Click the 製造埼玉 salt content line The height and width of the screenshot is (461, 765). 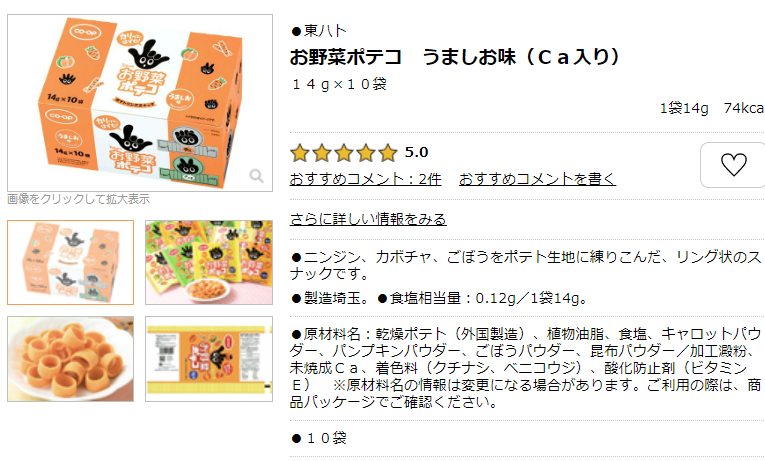coord(439,298)
